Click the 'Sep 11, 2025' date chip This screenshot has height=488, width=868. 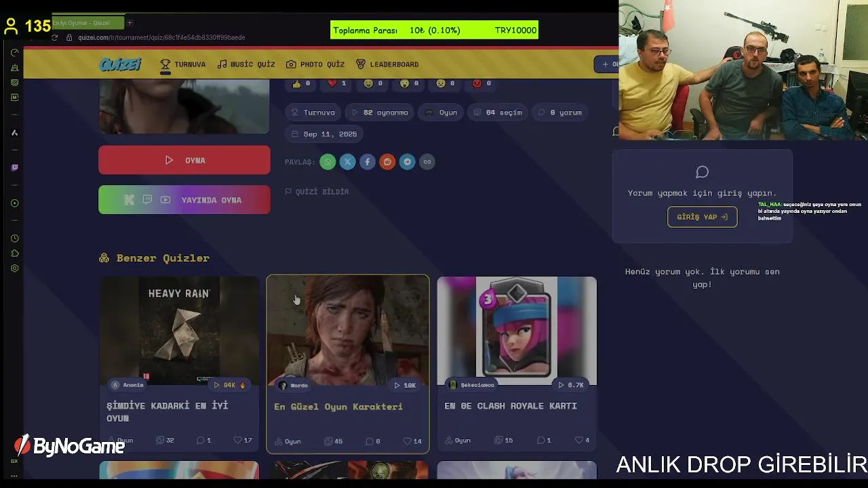pos(323,134)
